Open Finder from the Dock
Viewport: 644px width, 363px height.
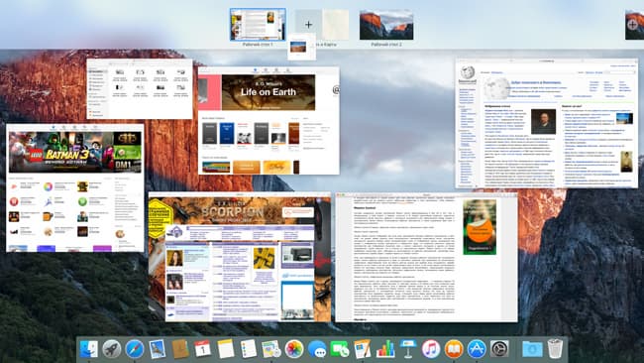coord(89,349)
